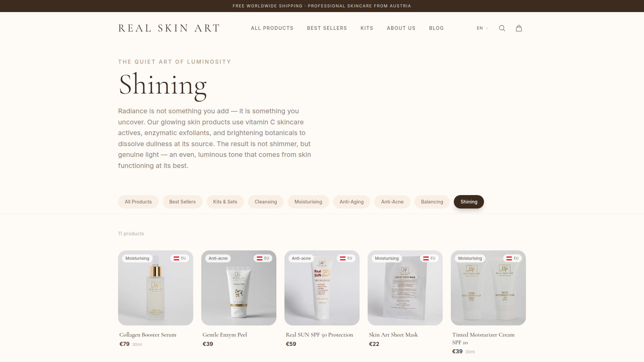644x362 pixels.
Task: Click Moisturising tag on Tinted Moisturizer
Action: point(470,258)
